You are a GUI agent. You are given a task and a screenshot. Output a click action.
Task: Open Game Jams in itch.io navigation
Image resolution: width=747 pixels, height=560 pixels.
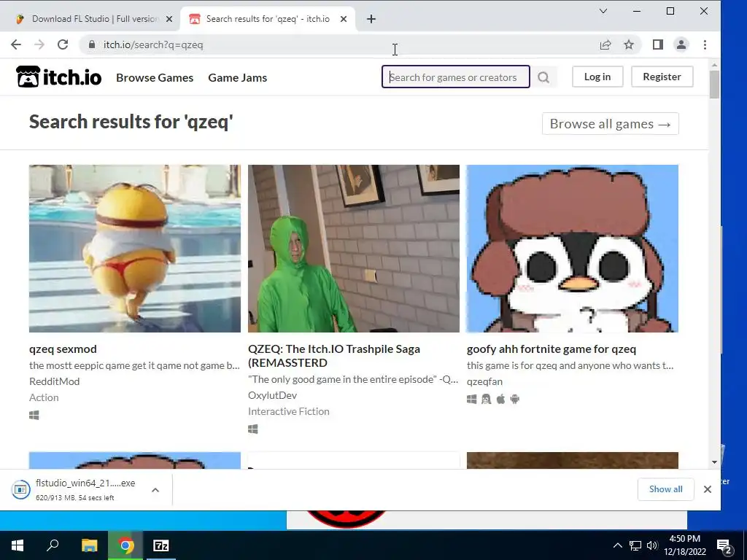point(237,77)
